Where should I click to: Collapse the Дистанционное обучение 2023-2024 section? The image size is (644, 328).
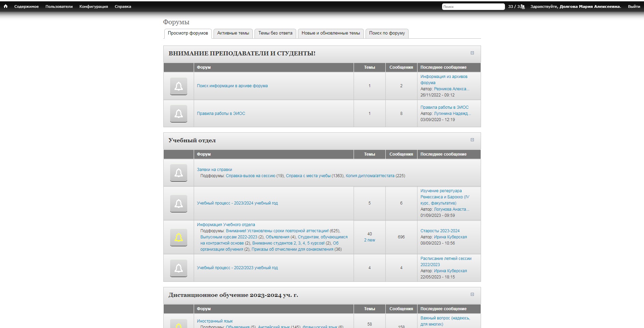pos(472,294)
